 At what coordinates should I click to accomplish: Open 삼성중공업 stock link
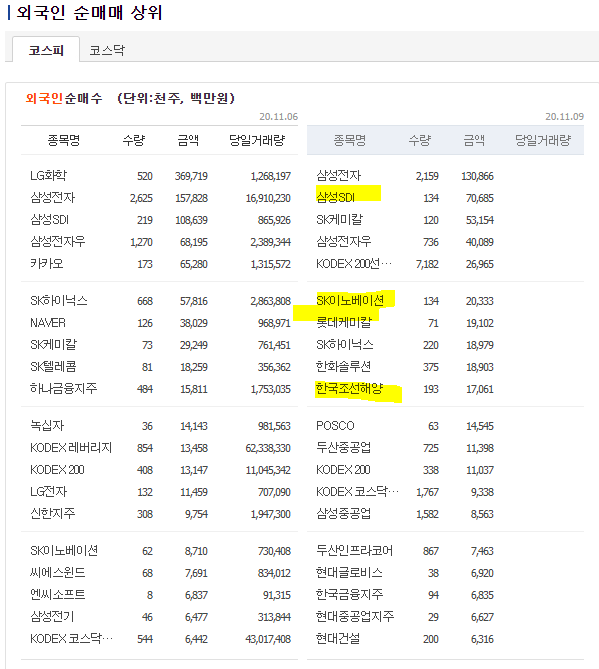[x=343, y=513]
